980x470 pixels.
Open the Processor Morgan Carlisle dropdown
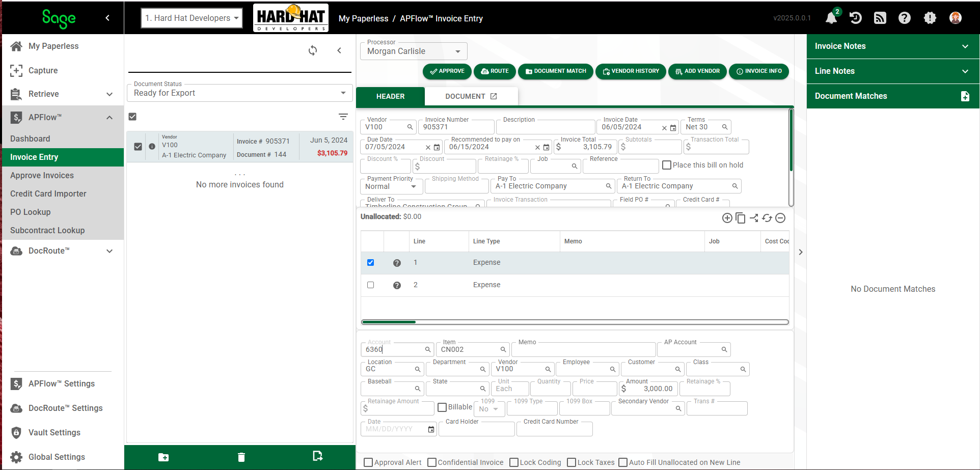point(413,51)
